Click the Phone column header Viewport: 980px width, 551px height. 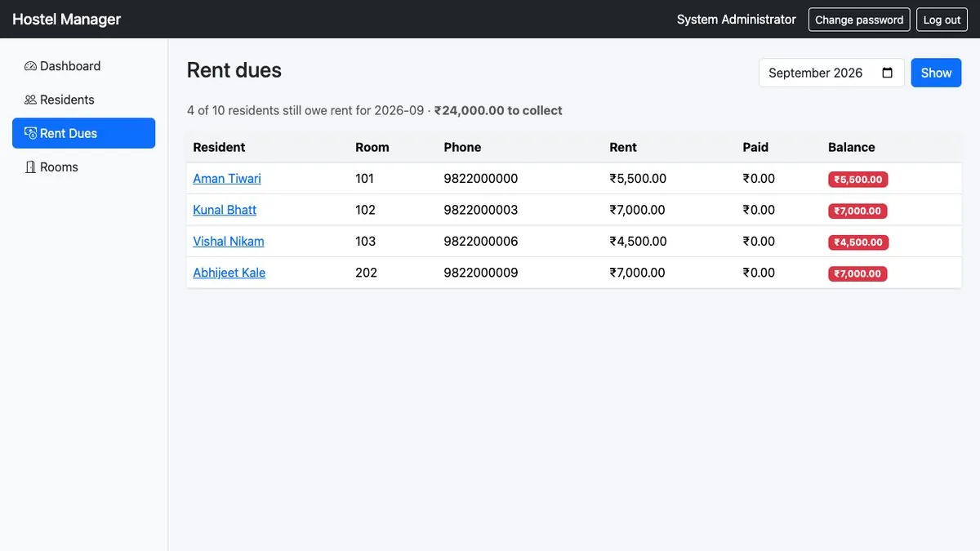[x=462, y=147]
